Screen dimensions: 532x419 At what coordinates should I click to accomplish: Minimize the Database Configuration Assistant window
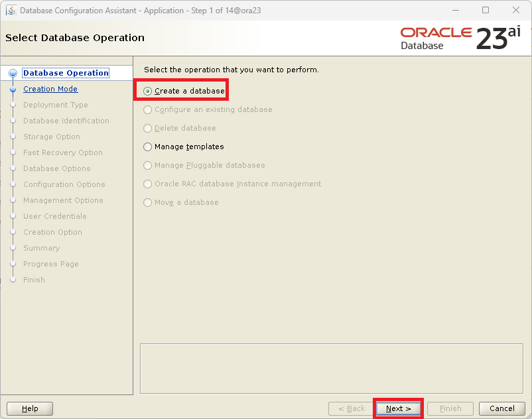(456, 10)
